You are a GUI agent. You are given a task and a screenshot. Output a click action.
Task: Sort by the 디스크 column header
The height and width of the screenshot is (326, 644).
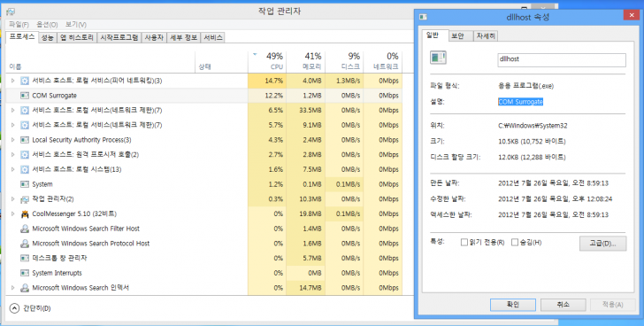[x=344, y=61]
